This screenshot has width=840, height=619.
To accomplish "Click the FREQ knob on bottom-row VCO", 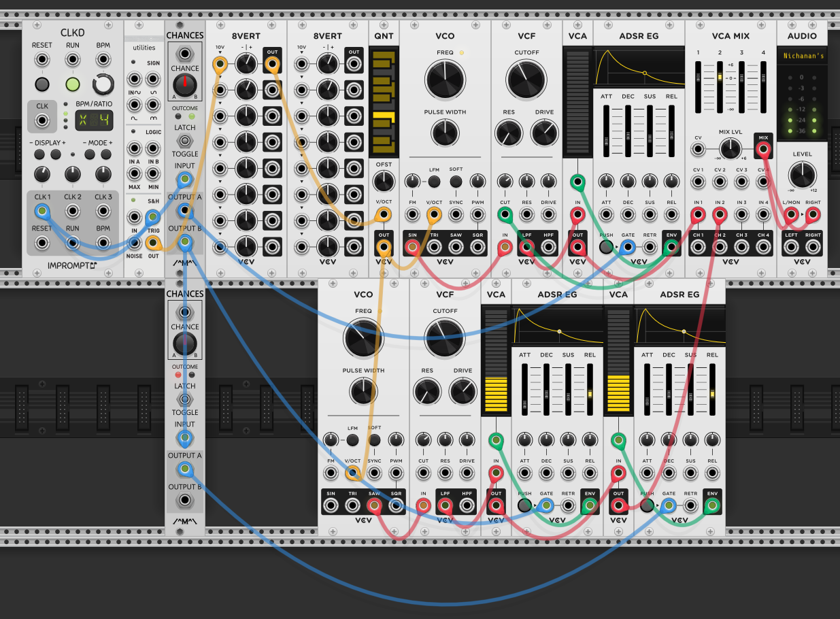I will pos(363,339).
